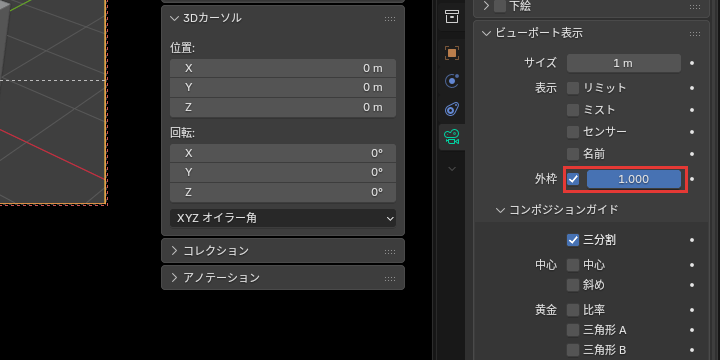Open the Collection properties tab icon
720x360 pixels.
click(452, 17)
